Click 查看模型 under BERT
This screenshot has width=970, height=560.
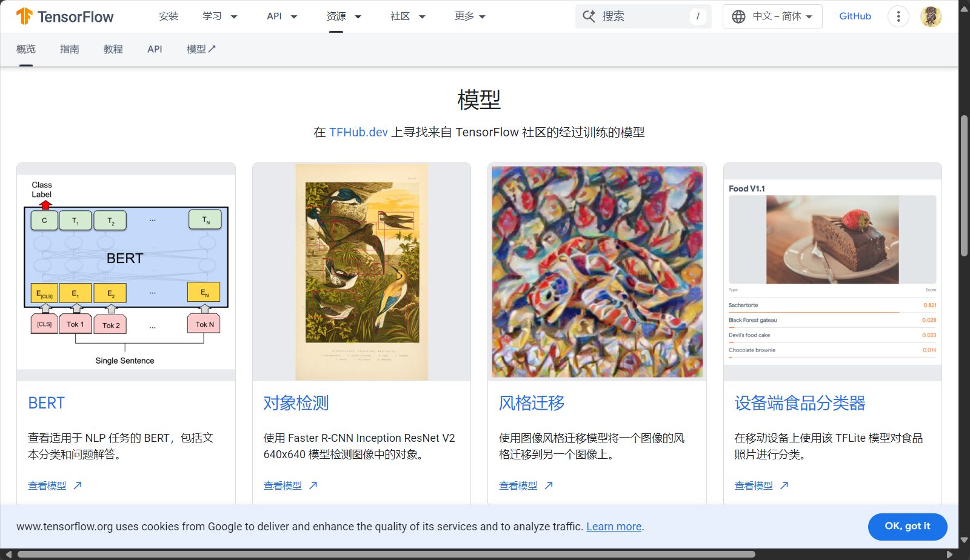coord(47,485)
